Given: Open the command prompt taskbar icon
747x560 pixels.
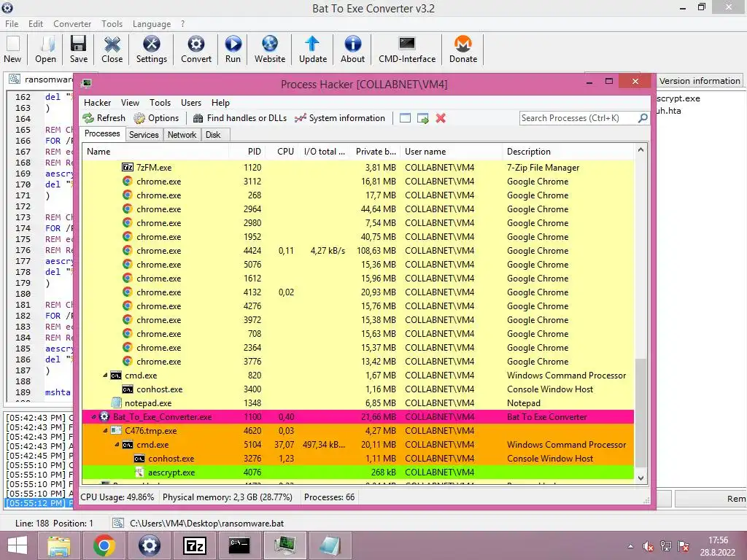Looking at the screenshot, I should (x=239, y=545).
